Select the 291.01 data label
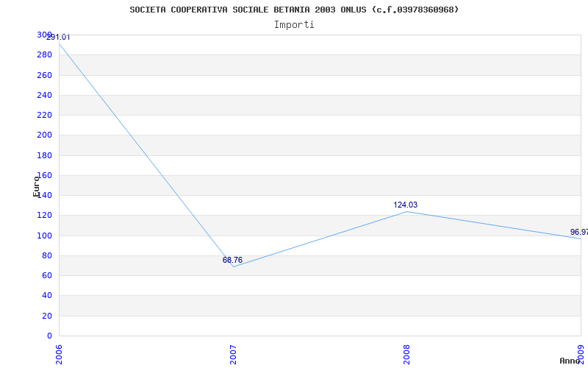Image resolution: width=588 pixels, height=368 pixels. point(58,38)
